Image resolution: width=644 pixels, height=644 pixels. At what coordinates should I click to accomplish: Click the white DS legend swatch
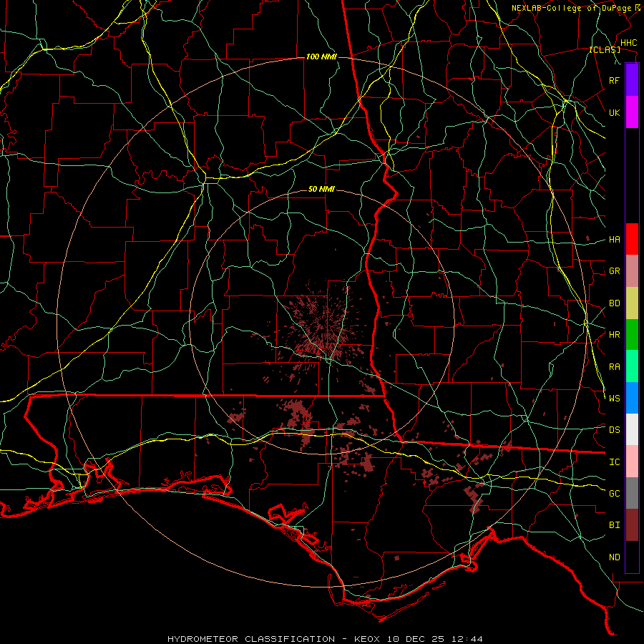click(x=632, y=429)
